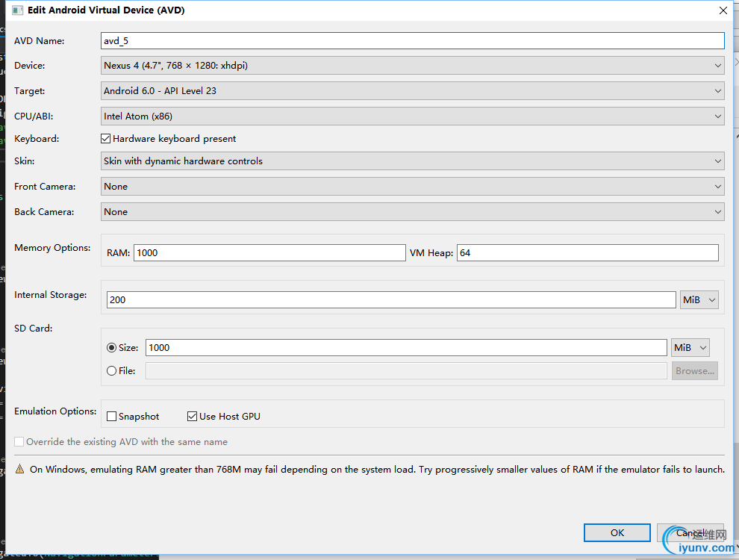Click the 'Skin:' label
Screen dimensions: 739x560
coord(24,161)
